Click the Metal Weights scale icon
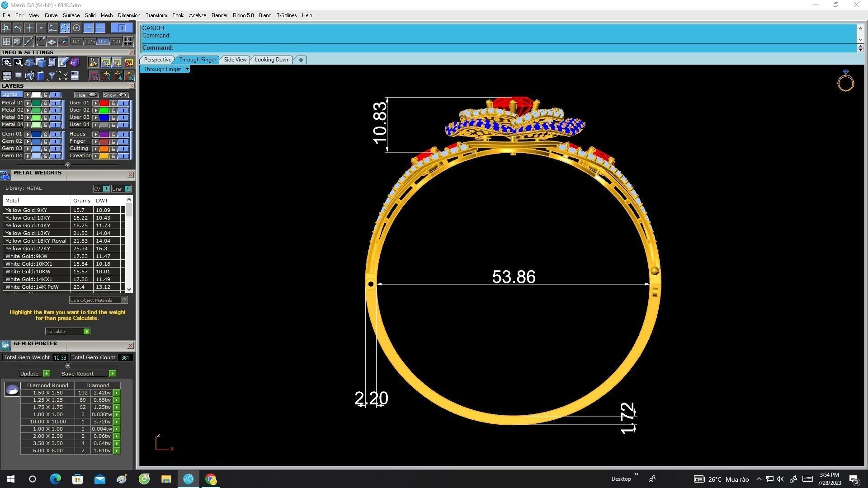Screen dimensions: 868x488 click(x=5, y=175)
